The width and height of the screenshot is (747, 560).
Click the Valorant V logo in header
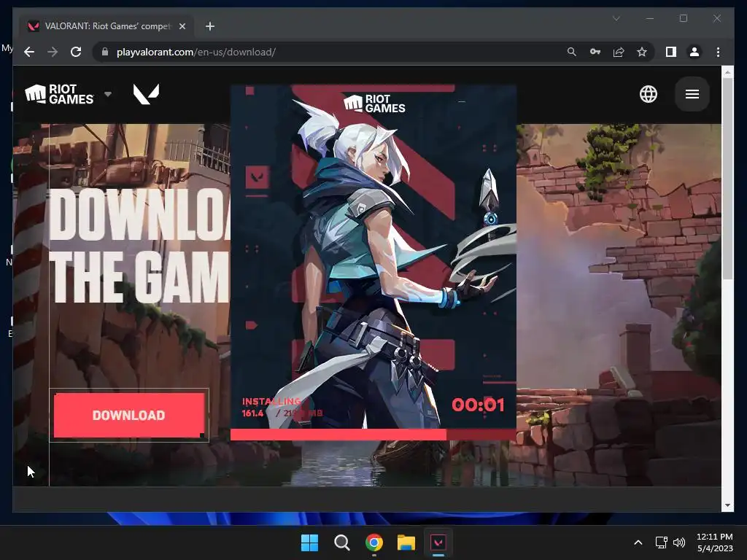[146, 94]
